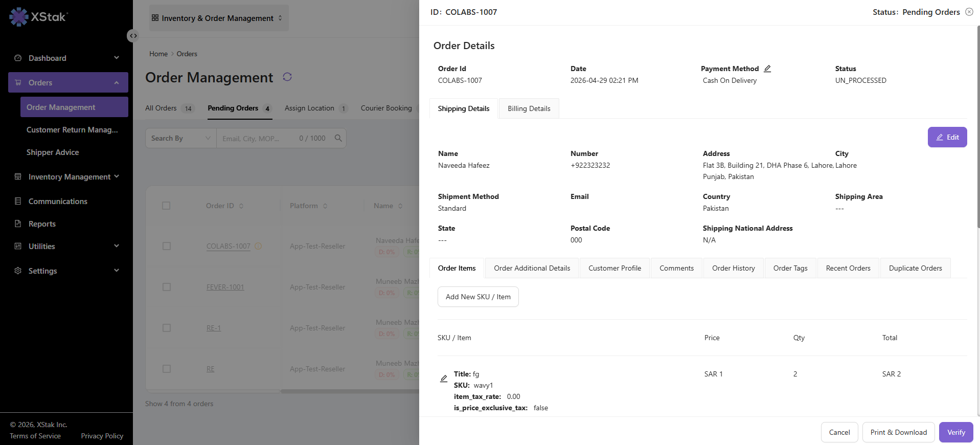Tick the checkbox for order COLABS-1007
The width and height of the screenshot is (980, 445).
point(166,246)
